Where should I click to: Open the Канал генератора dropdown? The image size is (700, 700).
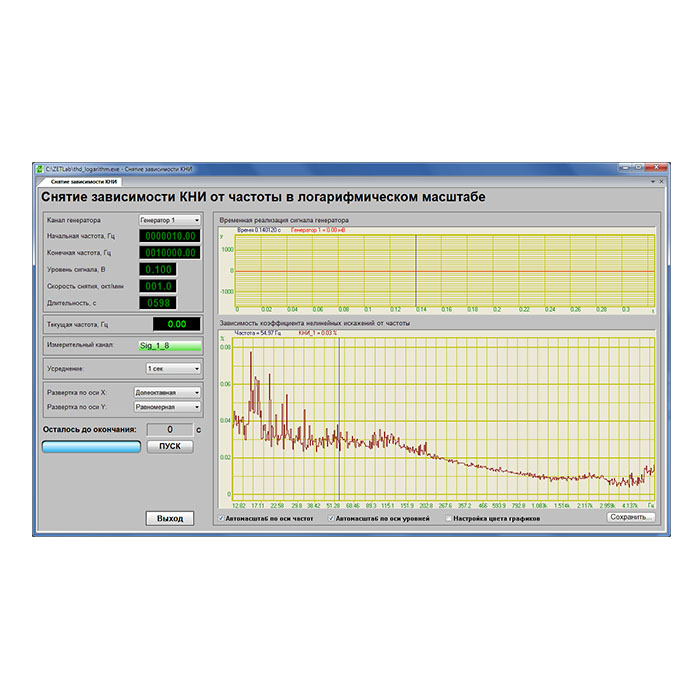click(170, 220)
